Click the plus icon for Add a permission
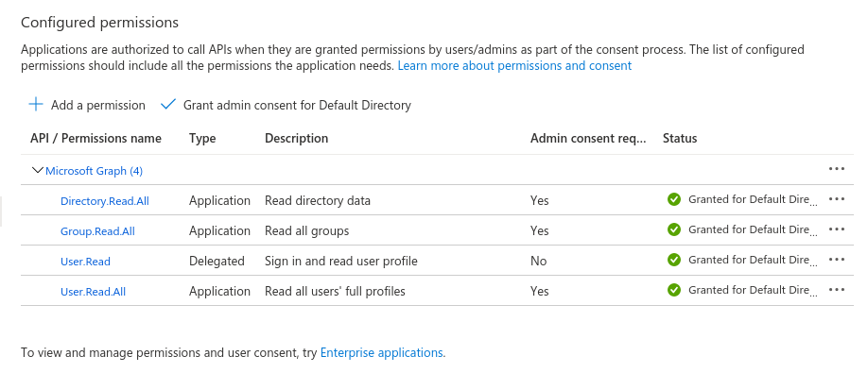868x373 pixels. [36, 104]
